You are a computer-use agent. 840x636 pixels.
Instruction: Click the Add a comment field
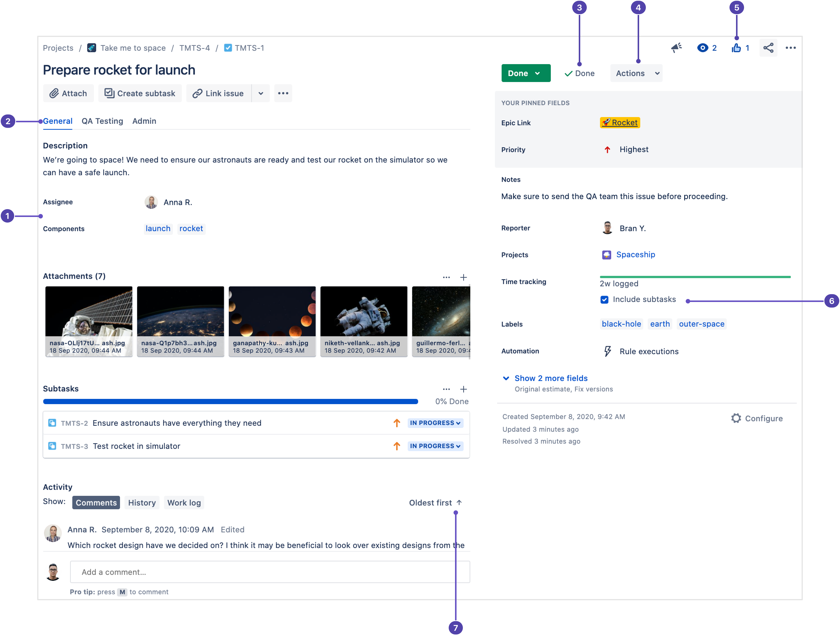(x=270, y=573)
